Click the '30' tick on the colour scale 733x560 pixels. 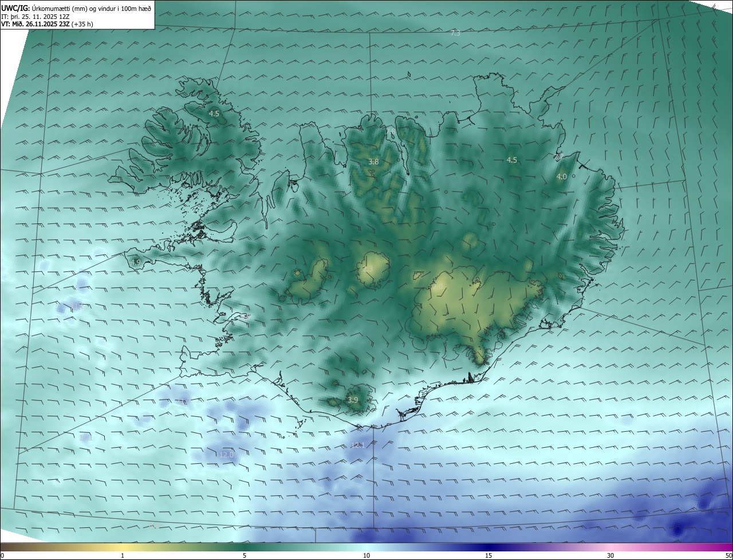[x=610, y=555]
